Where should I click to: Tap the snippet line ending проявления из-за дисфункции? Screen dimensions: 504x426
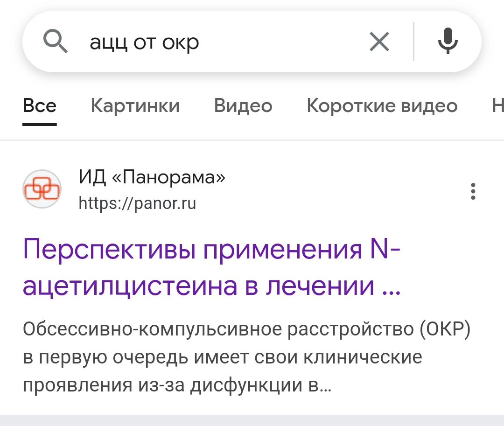coord(177,385)
